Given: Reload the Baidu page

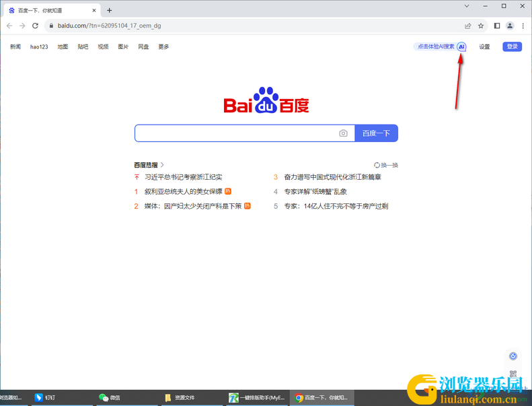Looking at the screenshot, I should (x=35, y=26).
